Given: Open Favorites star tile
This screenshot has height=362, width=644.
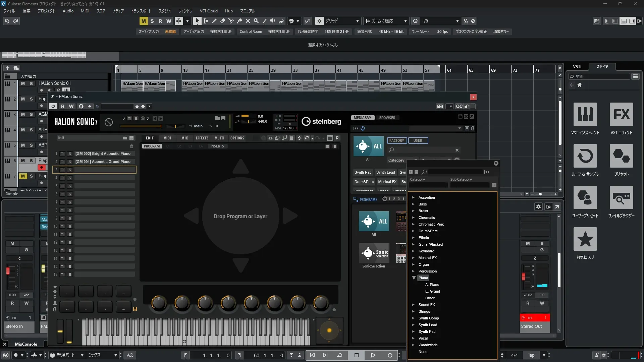Looking at the screenshot, I should pos(585,239).
